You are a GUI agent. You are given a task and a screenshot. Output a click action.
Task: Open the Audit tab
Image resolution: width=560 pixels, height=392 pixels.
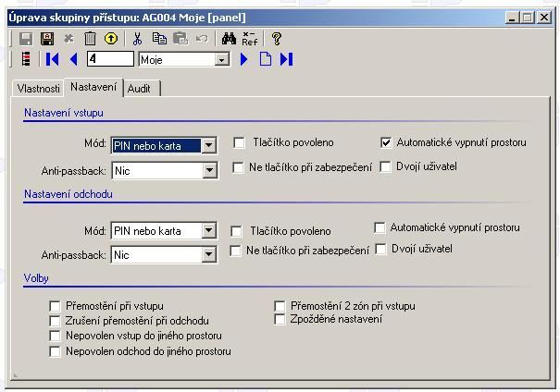point(143,88)
